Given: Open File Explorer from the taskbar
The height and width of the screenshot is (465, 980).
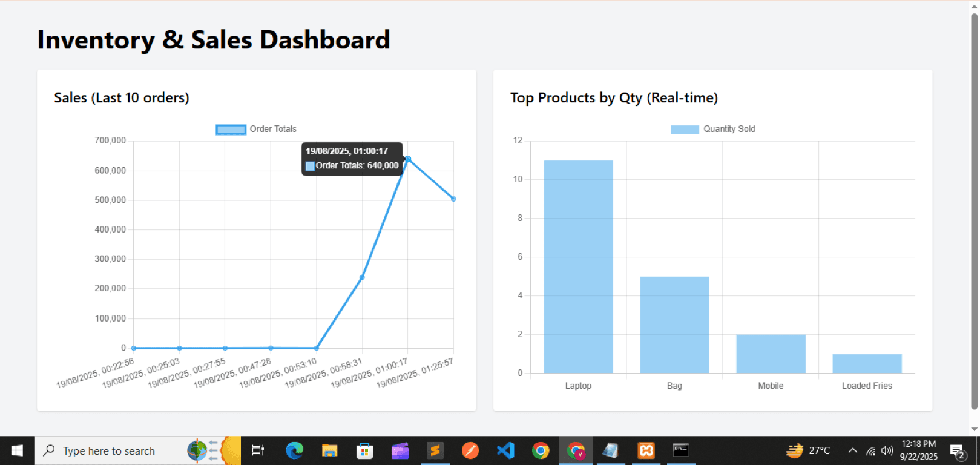Looking at the screenshot, I should coord(329,450).
